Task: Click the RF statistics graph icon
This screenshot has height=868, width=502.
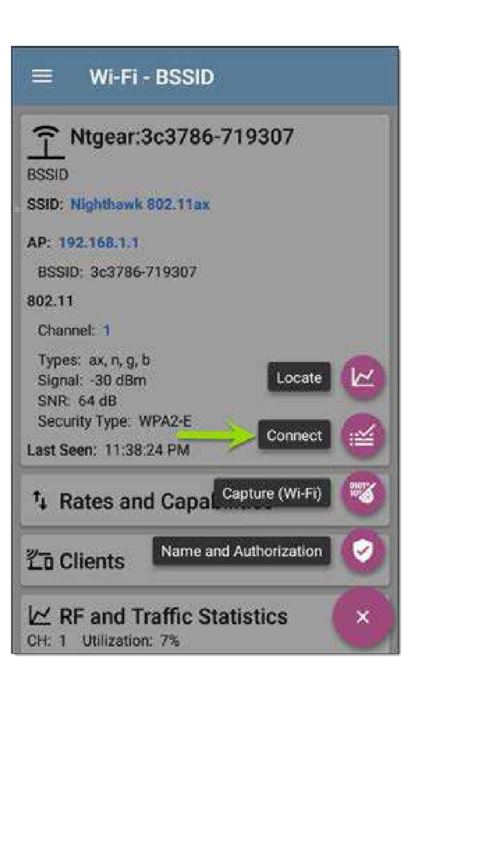Action: pyautogui.click(x=40, y=616)
